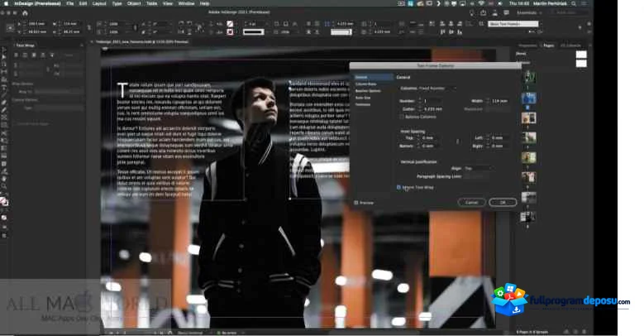Viewport: 644px width, 336px height.
Task: Select the Selection tool in toolbox
Action: [4, 50]
